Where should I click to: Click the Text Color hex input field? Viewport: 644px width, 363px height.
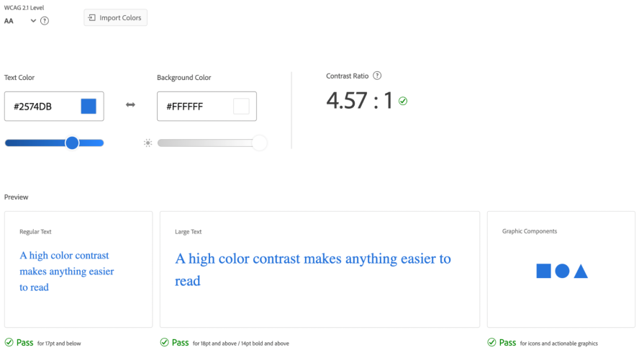pos(43,107)
